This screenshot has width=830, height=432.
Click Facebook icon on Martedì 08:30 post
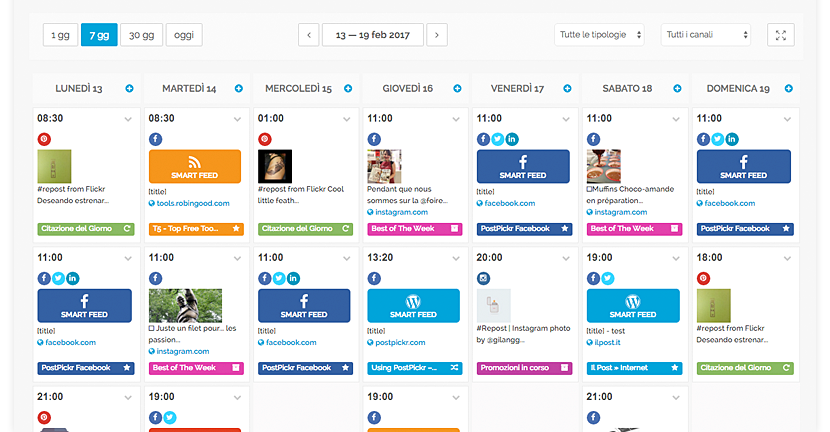tap(155, 139)
